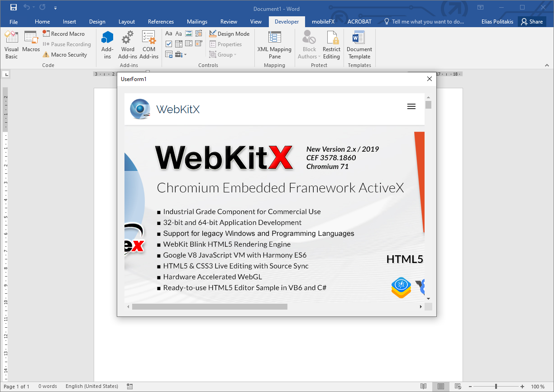Click Tell me what you want to do
Screen dimensions: 554x392
pos(424,22)
